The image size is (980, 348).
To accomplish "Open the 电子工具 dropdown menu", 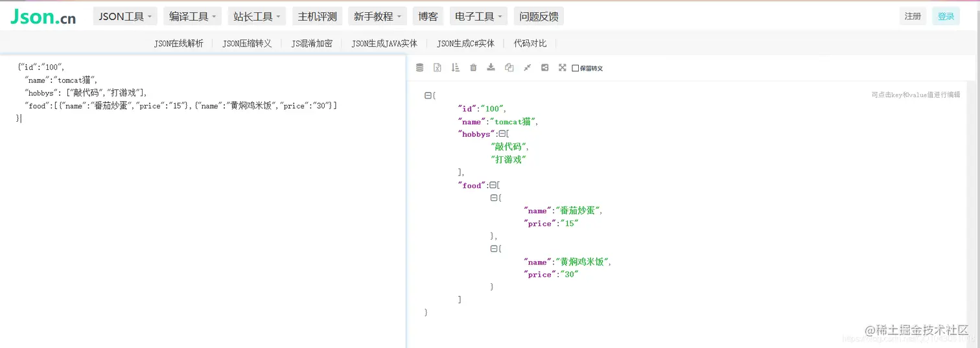I will point(479,16).
